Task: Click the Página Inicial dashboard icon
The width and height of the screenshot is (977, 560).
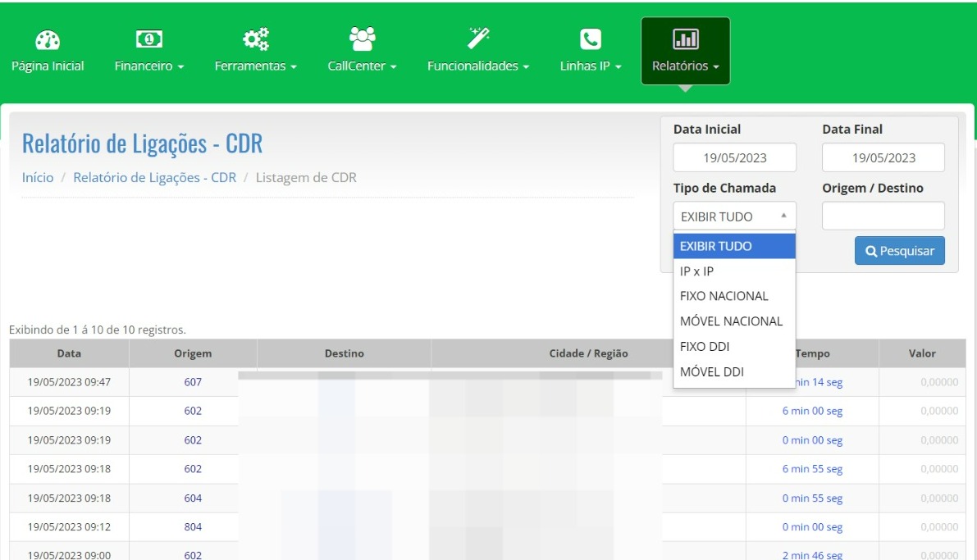Action: [x=47, y=40]
